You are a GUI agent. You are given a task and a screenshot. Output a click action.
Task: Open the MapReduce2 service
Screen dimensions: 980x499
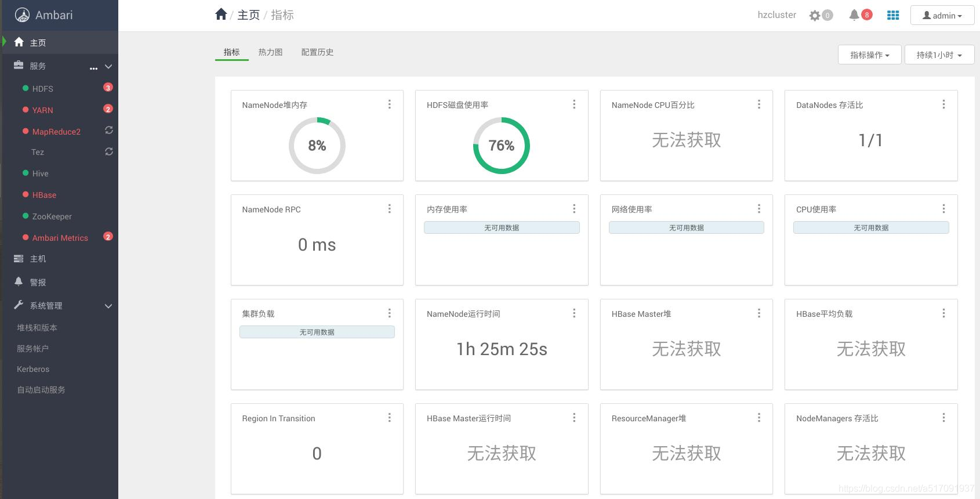(56, 132)
